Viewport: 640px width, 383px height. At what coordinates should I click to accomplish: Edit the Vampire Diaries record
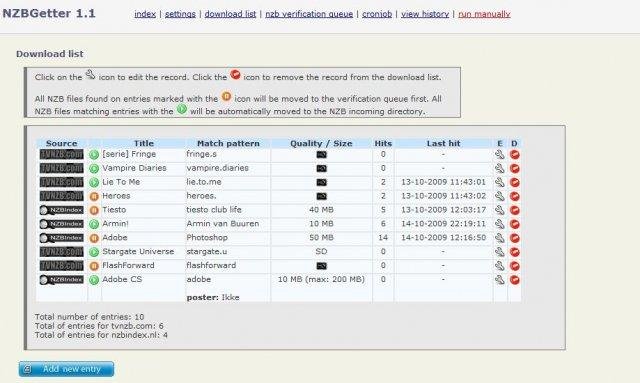click(x=500, y=168)
